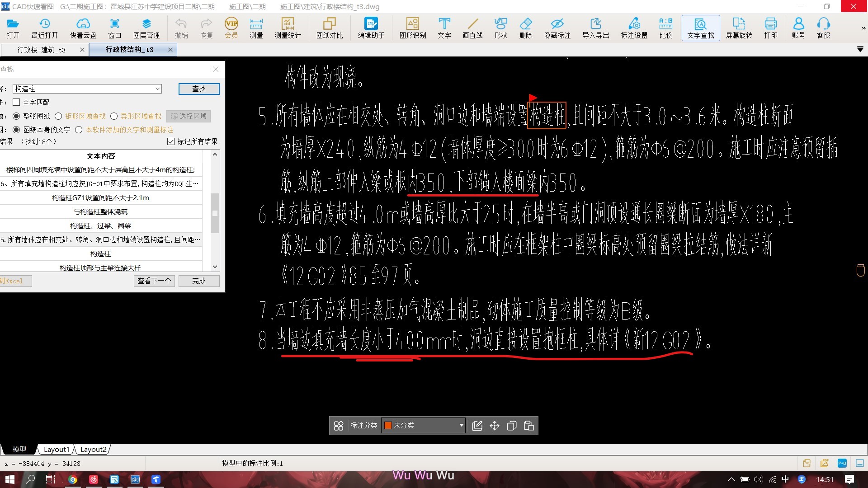Open Chrome from the taskbar
This screenshot has width=868, height=488.
72,479
